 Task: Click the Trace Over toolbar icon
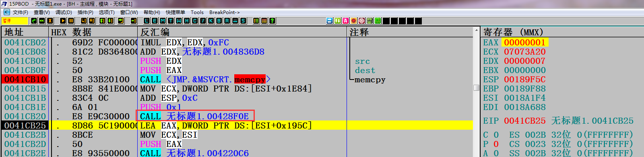click(110, 20)
